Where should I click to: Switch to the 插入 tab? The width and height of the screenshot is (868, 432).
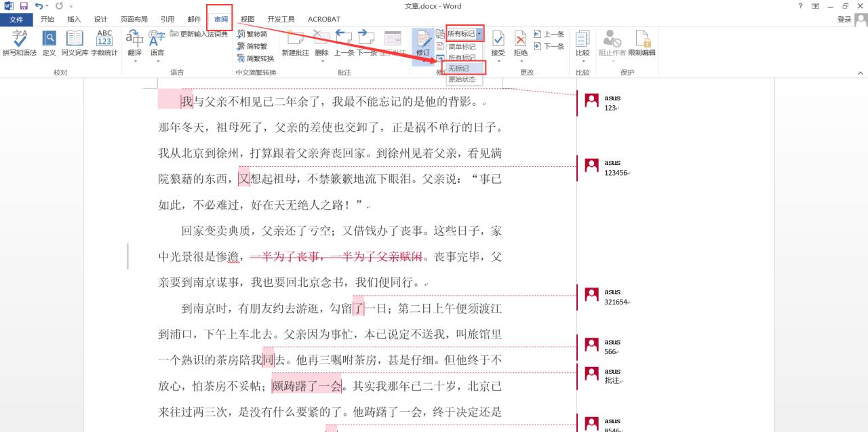(74, 19)
